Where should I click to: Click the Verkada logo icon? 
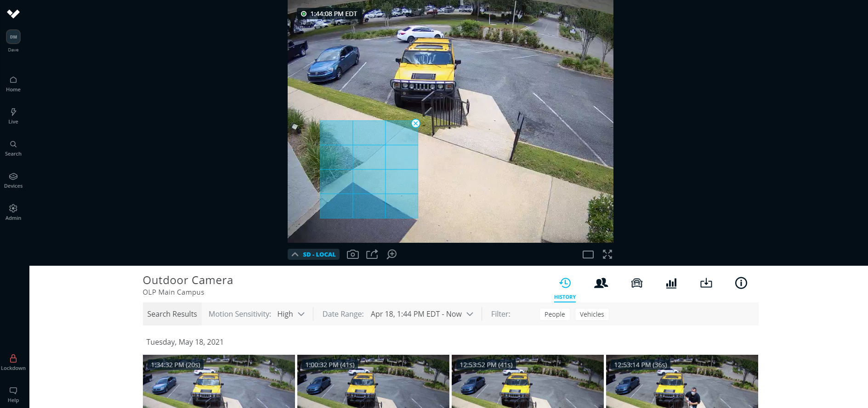pyautogui.click(x=13, y=14)
